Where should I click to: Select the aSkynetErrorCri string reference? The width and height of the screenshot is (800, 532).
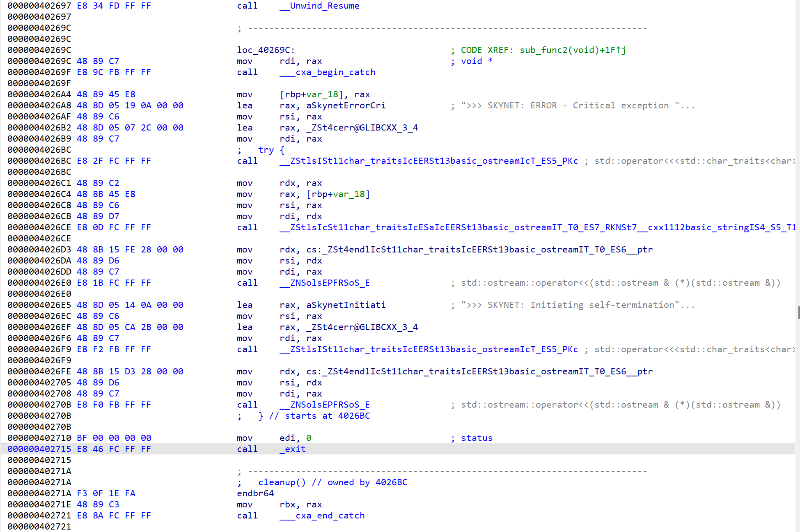click(346, 105)
